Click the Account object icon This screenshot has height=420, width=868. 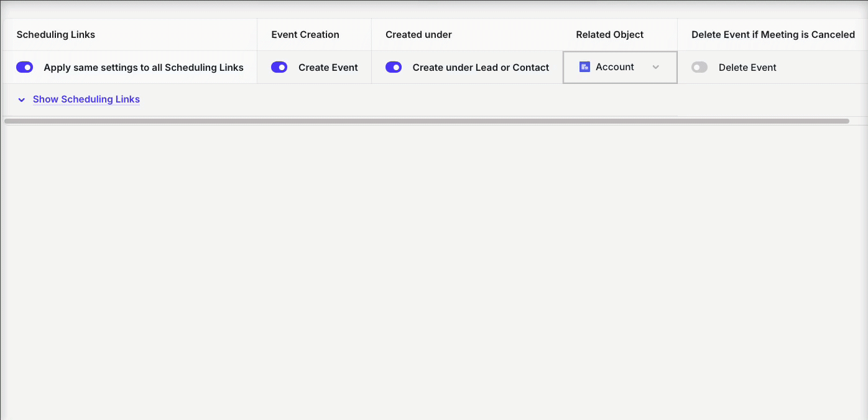584,67
